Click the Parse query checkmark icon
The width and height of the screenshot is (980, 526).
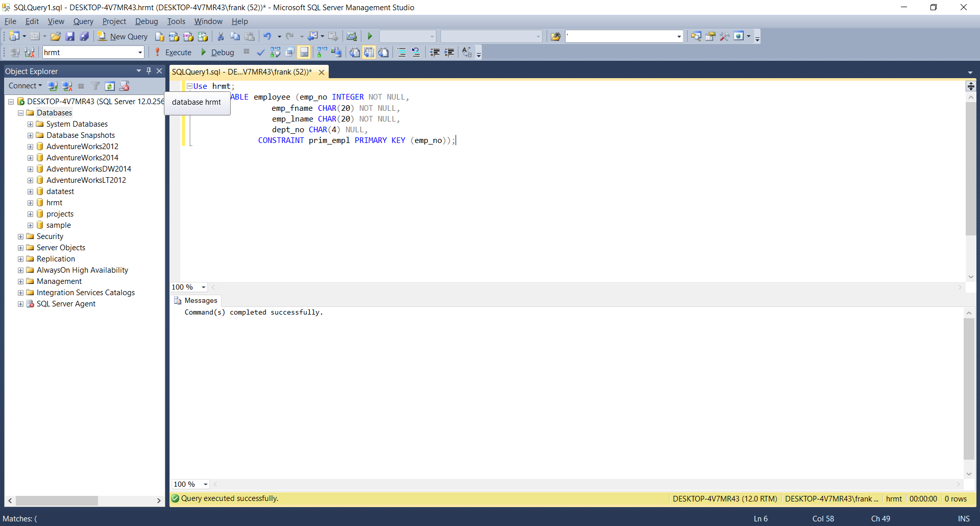click(260, 52)
